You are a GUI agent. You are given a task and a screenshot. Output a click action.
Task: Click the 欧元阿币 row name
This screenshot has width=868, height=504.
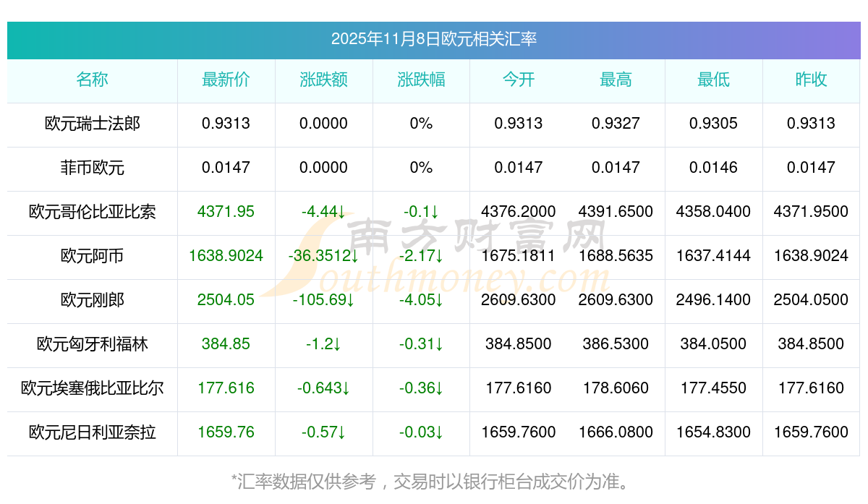click(92, 256)
